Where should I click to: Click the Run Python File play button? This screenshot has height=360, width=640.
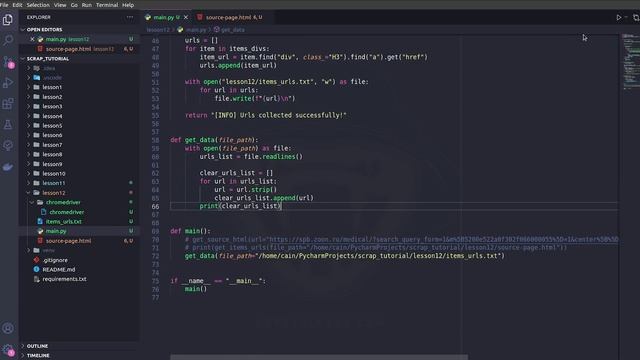click(619, 18)
